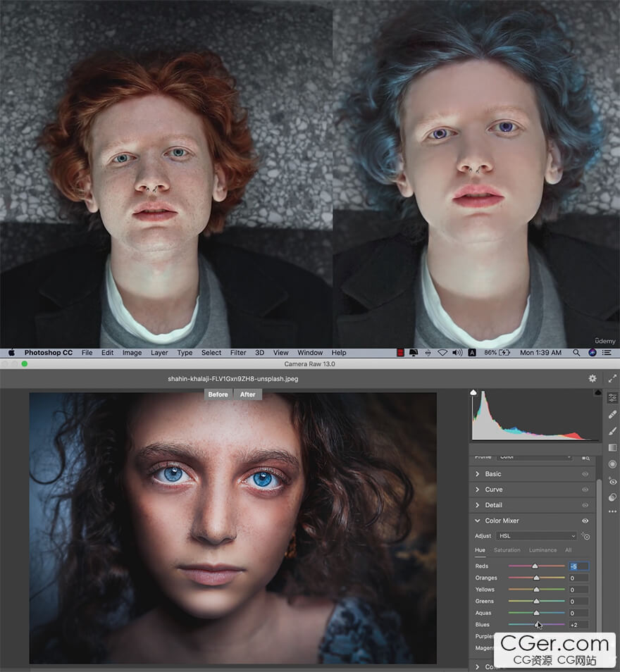Show the Before view
The image size is (620, 672).
(218, 394)
